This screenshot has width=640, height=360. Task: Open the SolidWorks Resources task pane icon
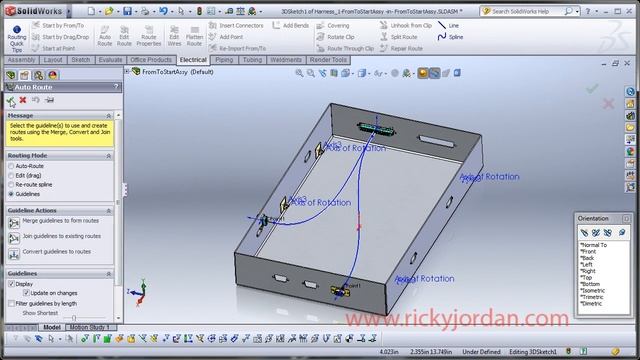pos(630,92)
